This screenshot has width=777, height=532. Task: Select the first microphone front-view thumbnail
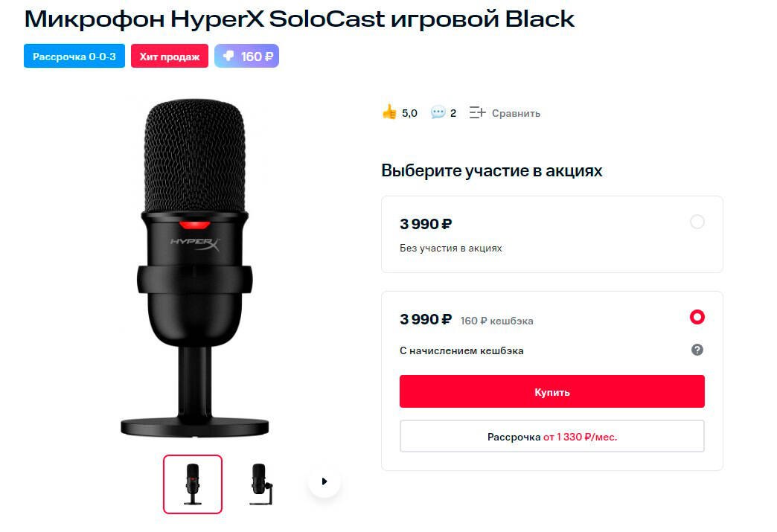coord(193,484)
